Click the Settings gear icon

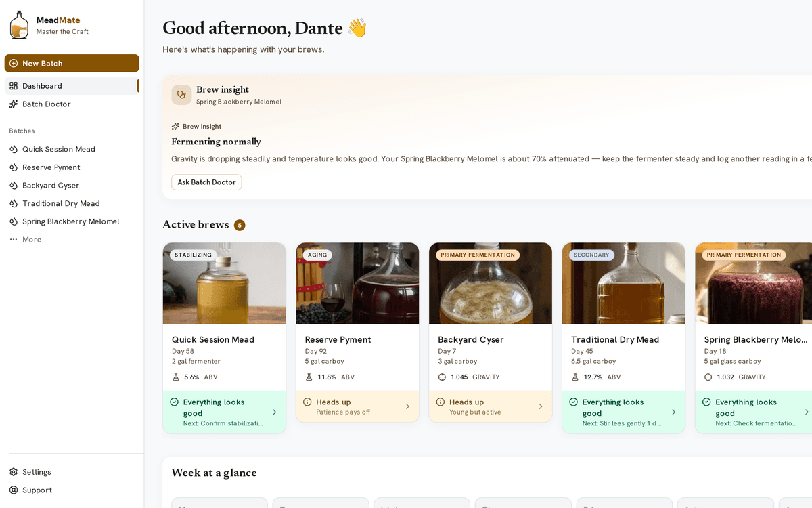pyautogui.click(x=14, y=472)
